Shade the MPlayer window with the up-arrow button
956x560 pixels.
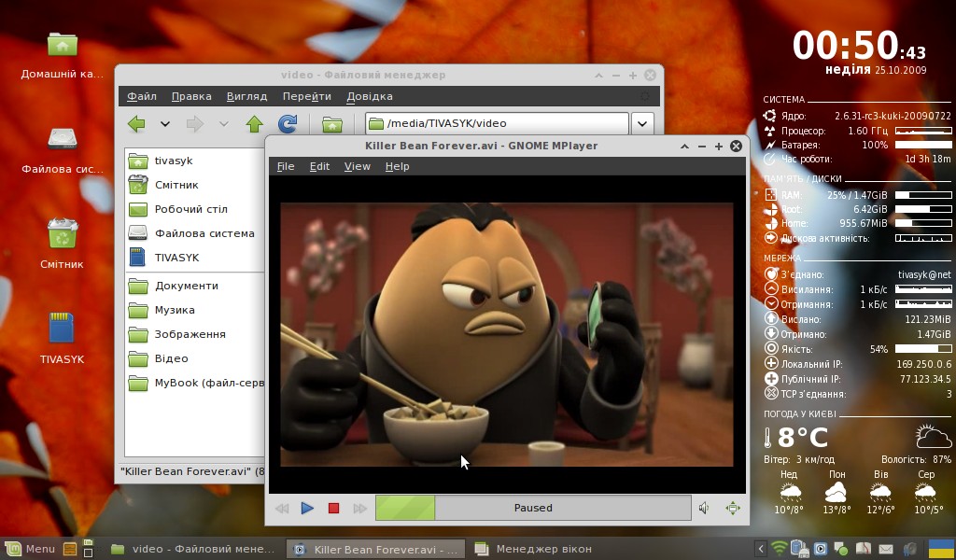pyautogui.click(x=684, y=147)
